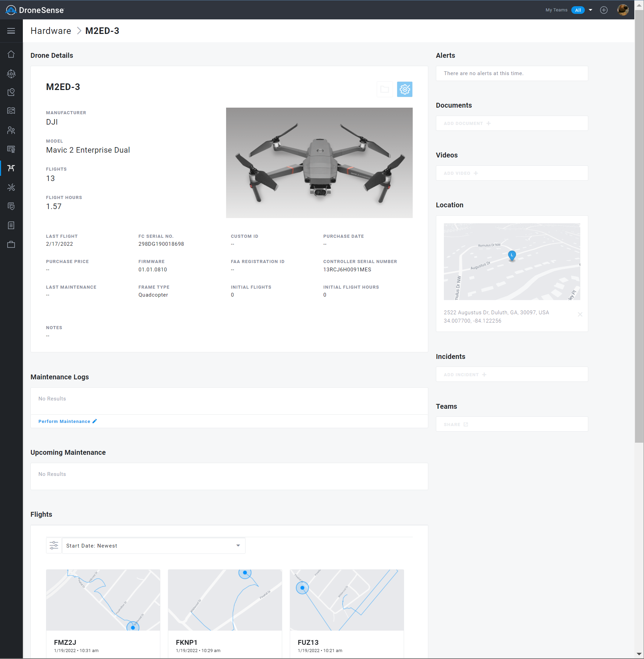
Task: Click the plus circle icon in header
Action: [604, 10]
